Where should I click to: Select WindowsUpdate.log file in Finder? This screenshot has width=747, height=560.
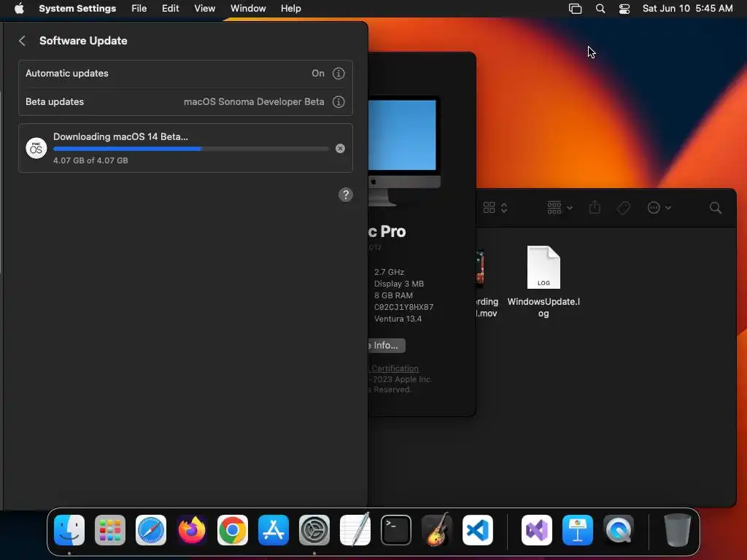[x=543, y=281]
